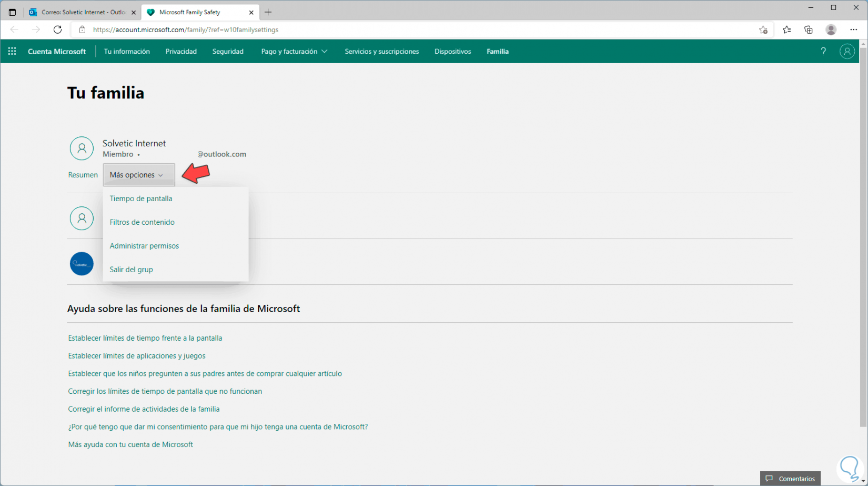868x486 pixels.
Task: Click the help question mark icon
Action: [823, 51]
